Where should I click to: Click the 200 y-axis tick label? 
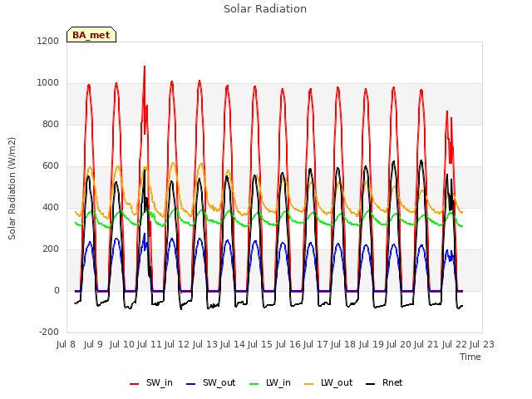point(51,249)
